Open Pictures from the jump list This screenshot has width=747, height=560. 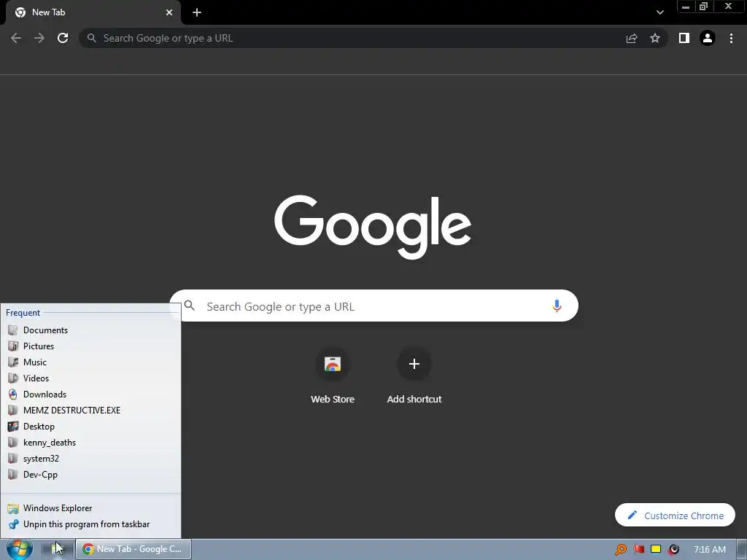(x=90, y=346)
